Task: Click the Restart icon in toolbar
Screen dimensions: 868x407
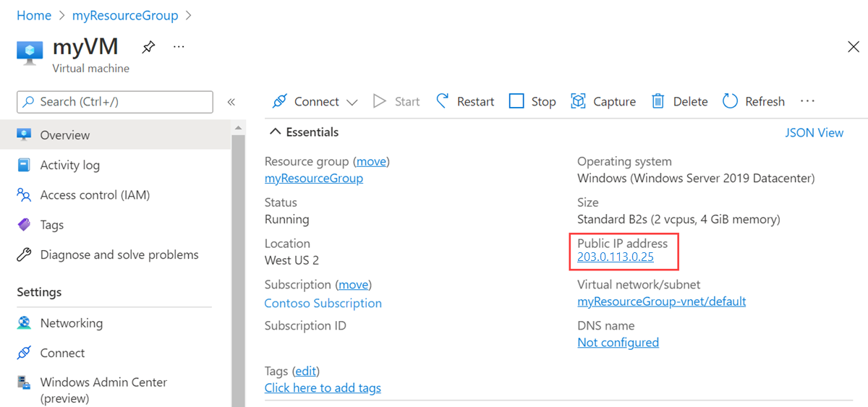Action: pos(443,102)
